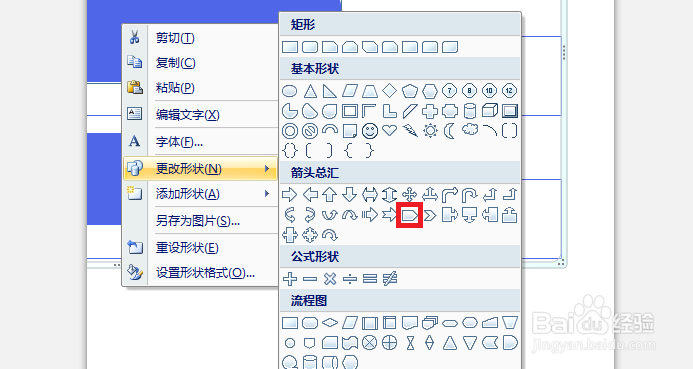Select the equals sign in 公式形状

point(369,279)
